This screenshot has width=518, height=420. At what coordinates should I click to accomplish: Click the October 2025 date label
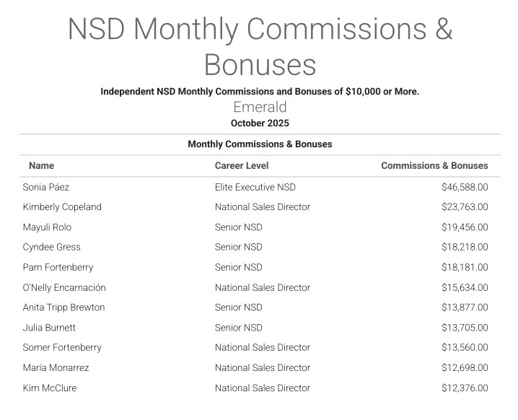260,123
